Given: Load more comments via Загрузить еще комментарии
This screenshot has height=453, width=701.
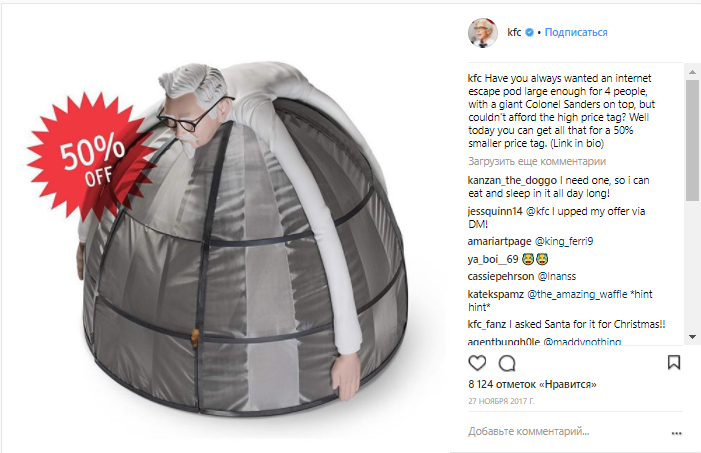Looking at the screenshot, I should 537,161.
